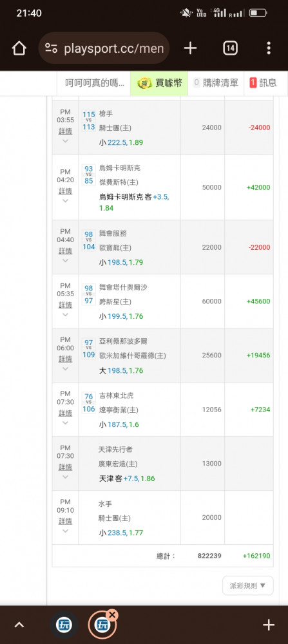
Task: Expand chevron under PM 03:55 details
Action: 65,141
